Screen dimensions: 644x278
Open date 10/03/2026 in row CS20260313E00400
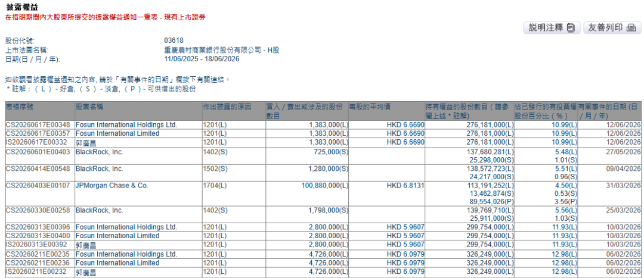(623, 236)
